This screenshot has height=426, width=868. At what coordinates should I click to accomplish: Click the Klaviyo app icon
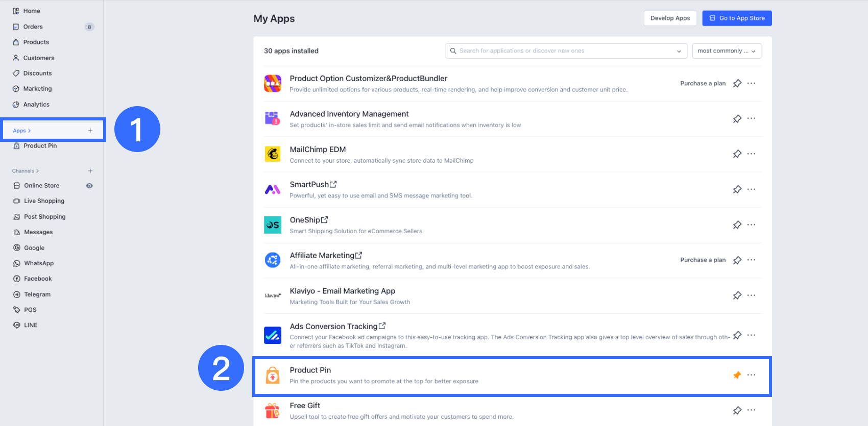pyautogui.click(x=273, y=295)
